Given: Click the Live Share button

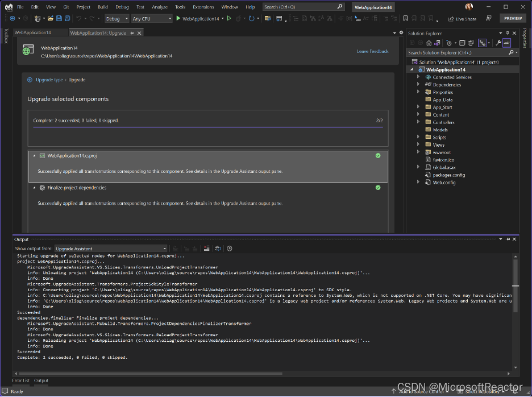Looking at the screenshot, I should 462,19.
